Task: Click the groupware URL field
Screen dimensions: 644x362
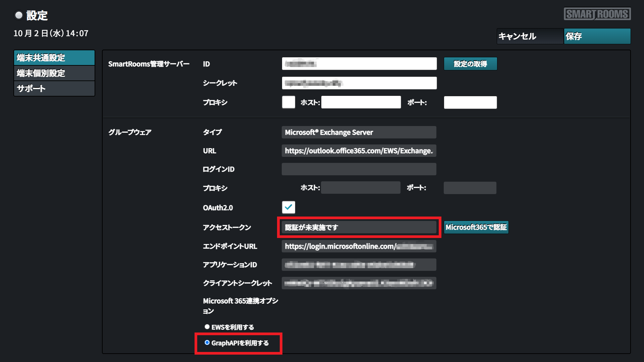Action: [359, 151]
